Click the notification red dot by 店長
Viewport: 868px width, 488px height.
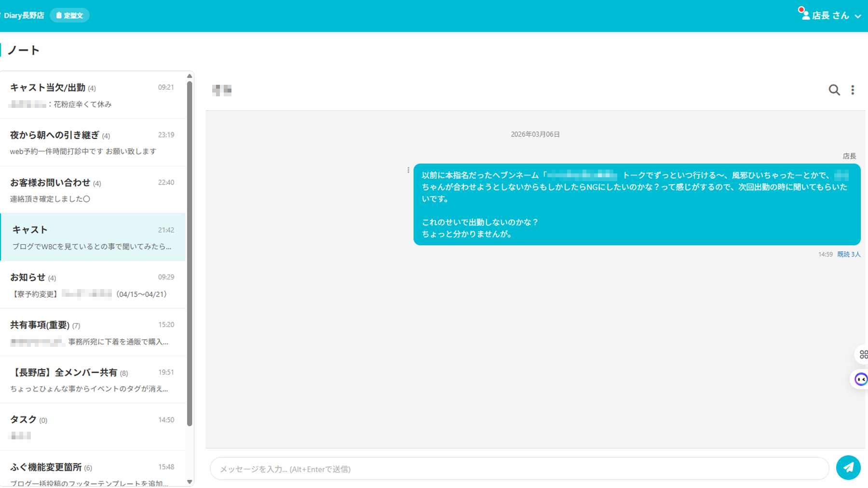(x=802, y=9)
